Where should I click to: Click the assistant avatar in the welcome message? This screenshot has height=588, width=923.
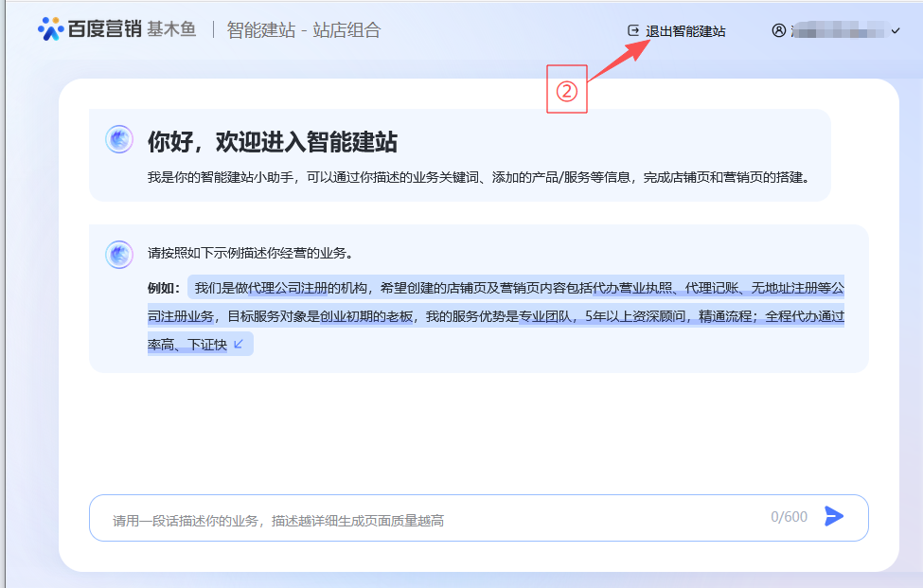coord(119,140)
